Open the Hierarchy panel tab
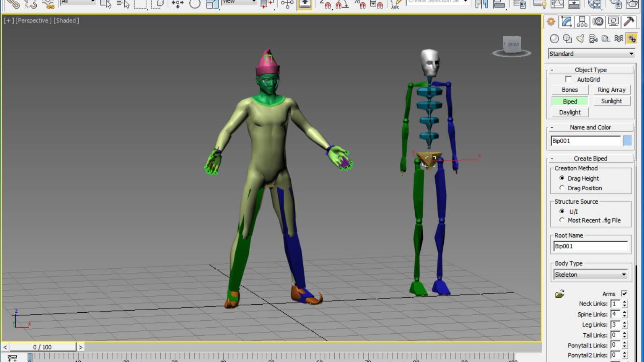 (x=582, y=22)
